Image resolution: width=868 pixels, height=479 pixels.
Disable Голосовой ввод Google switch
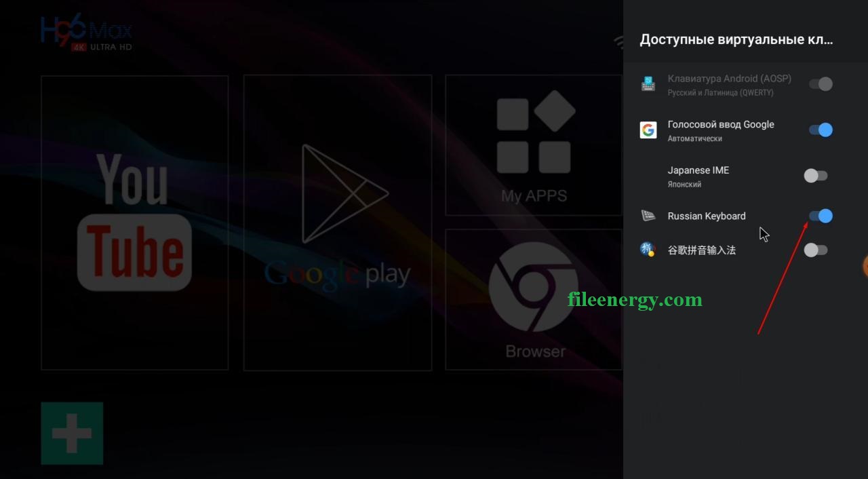(821, 130)
